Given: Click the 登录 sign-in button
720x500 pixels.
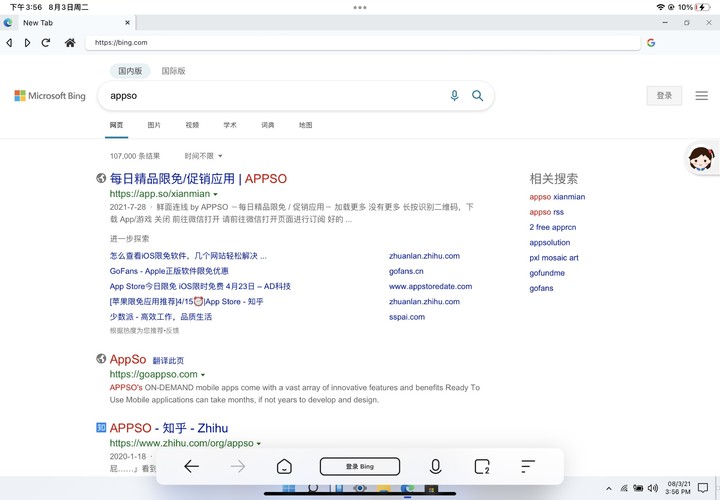Looking at the screenshot, I should click(664, 96).
